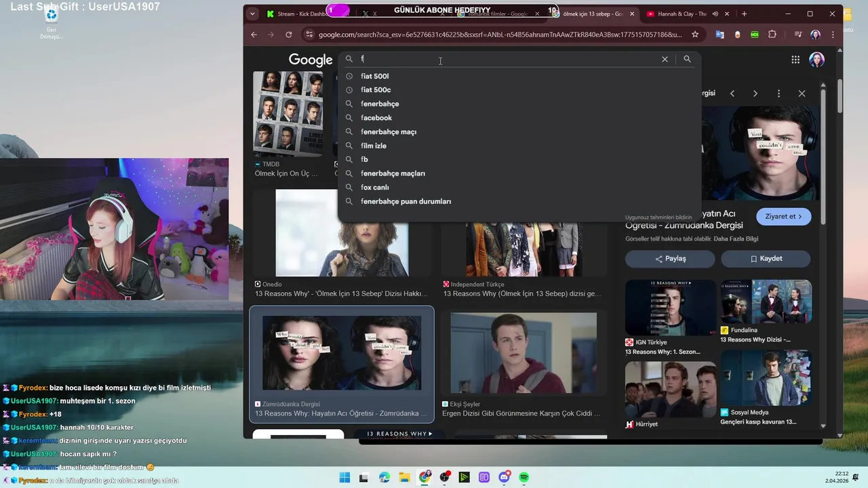The width and height of the screenshot is (868, 488).
Task: Bookmark this page with star icon
Action: tap(695, 35)
